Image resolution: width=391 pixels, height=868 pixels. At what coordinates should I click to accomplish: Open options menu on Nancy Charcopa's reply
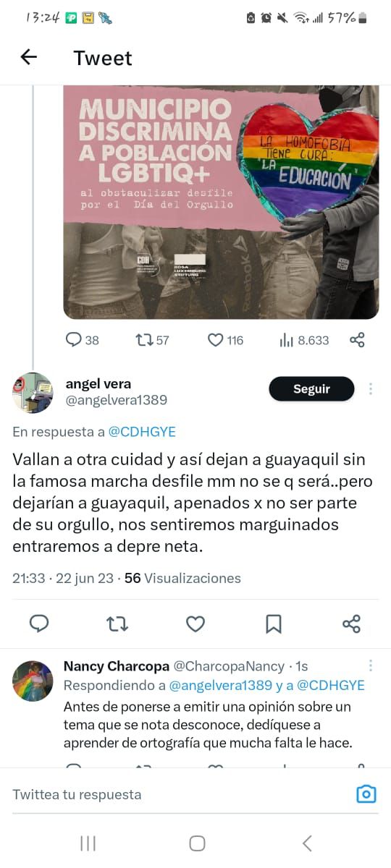pyautogui.click(x=371, y=666)
